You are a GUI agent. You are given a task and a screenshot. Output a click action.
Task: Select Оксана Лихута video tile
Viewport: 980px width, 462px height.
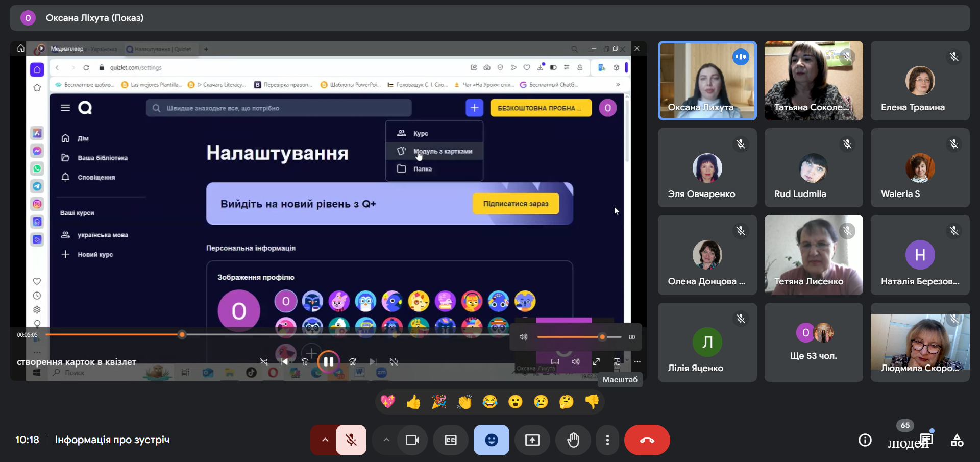coord(707,81)
